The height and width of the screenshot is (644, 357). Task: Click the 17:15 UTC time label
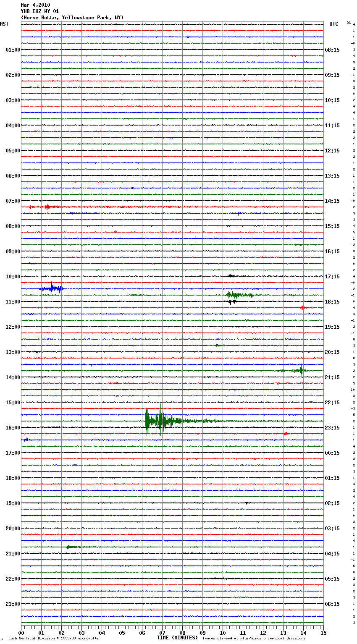332,277
